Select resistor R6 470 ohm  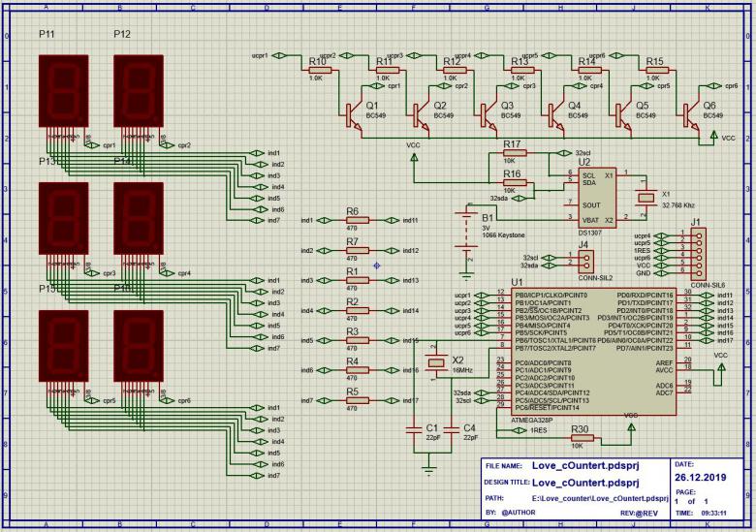(358, 220)
